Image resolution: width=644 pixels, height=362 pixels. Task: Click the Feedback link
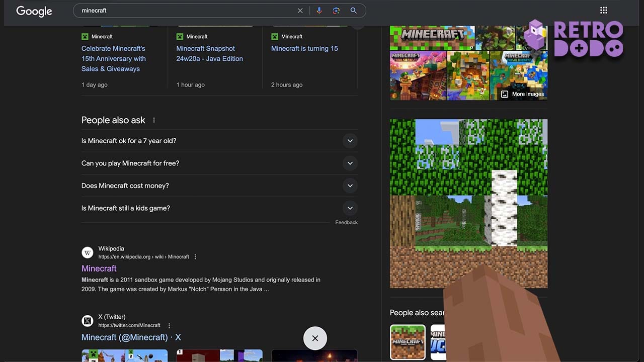point(346,222)
